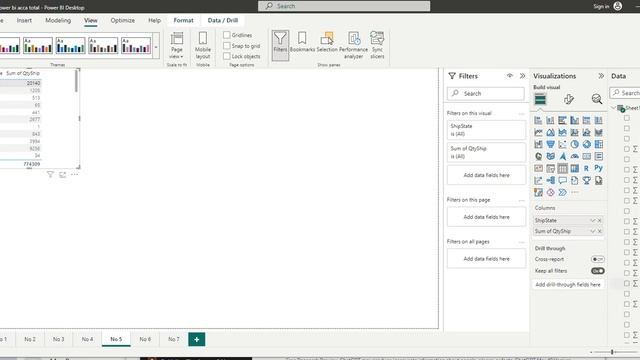
Task: Open focus mode on the table visual
Action: coord(62,175)
